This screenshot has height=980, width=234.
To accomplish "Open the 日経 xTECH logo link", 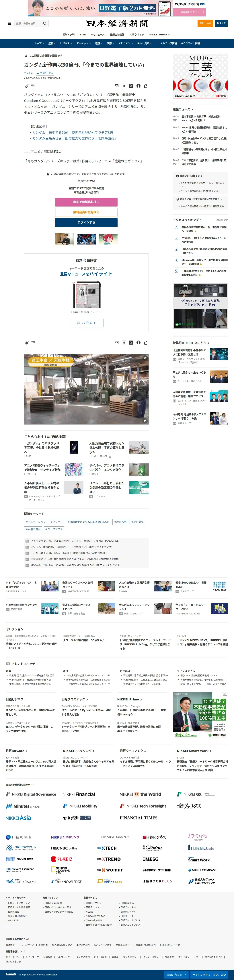I will 106,848.
